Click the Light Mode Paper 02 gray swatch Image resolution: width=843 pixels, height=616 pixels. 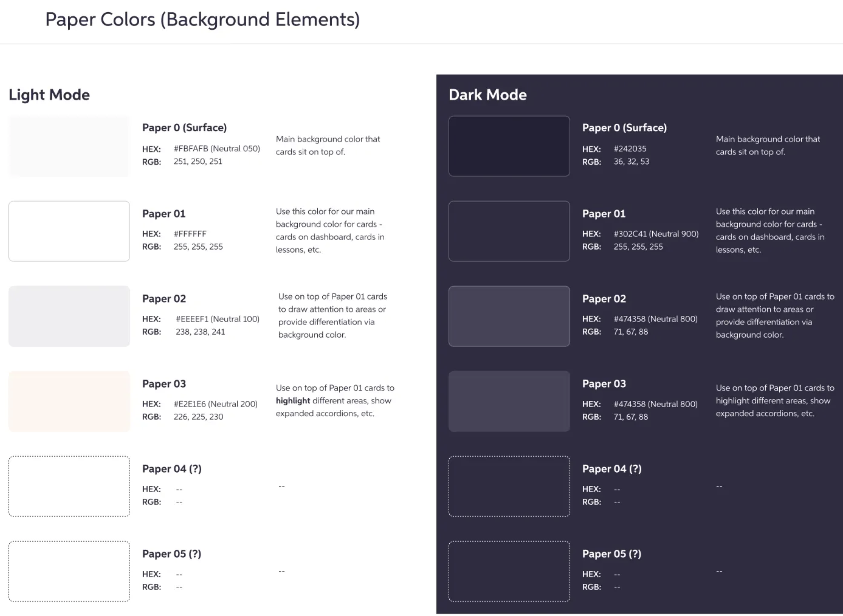[x=69, y=316]
